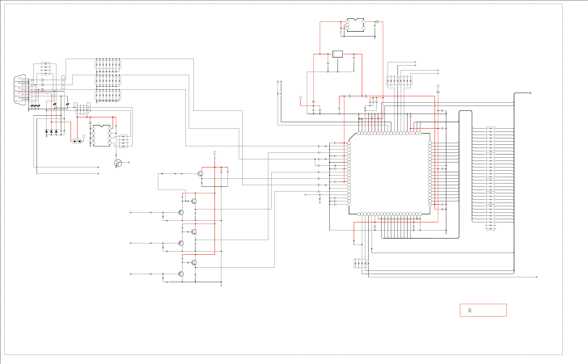
Task: Click the four-resistor array below the large IC
Action: coord(360,263)
